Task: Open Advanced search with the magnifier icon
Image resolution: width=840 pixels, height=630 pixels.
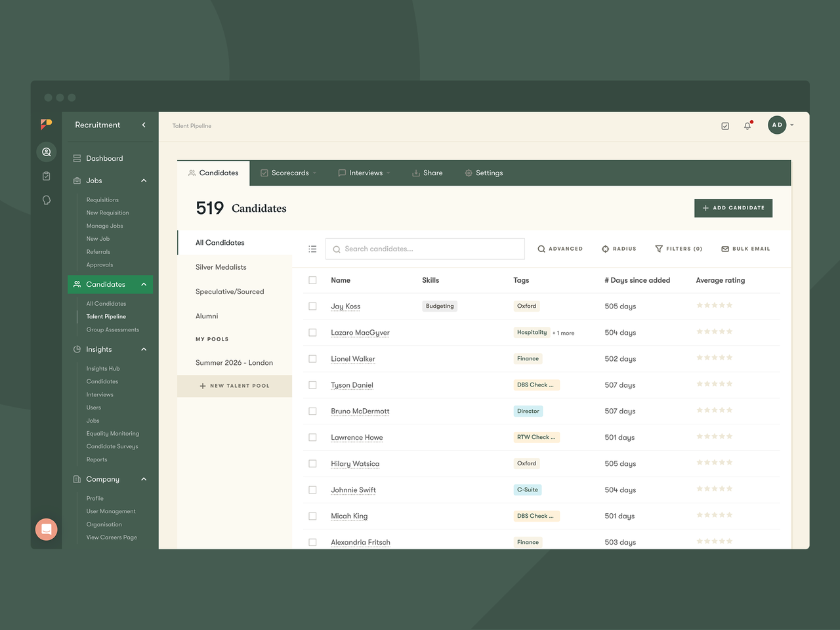Action: (x=541, y=249)
